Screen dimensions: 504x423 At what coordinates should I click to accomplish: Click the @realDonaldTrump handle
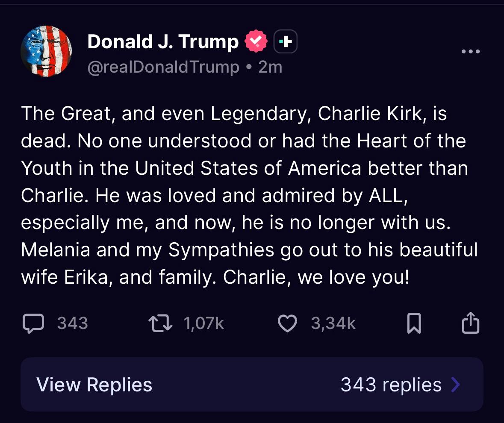click(x=163, y=67)
